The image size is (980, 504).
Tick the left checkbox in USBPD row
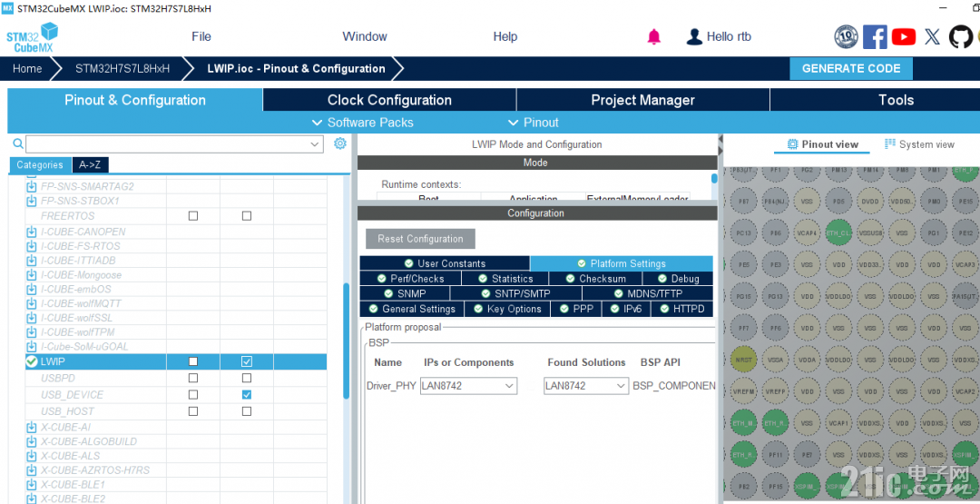[x=193, y=379]
